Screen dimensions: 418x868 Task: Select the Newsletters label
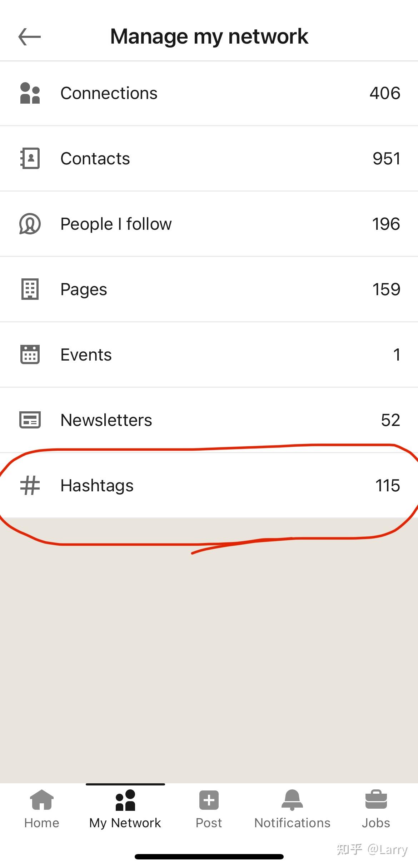tap(106, 420)
